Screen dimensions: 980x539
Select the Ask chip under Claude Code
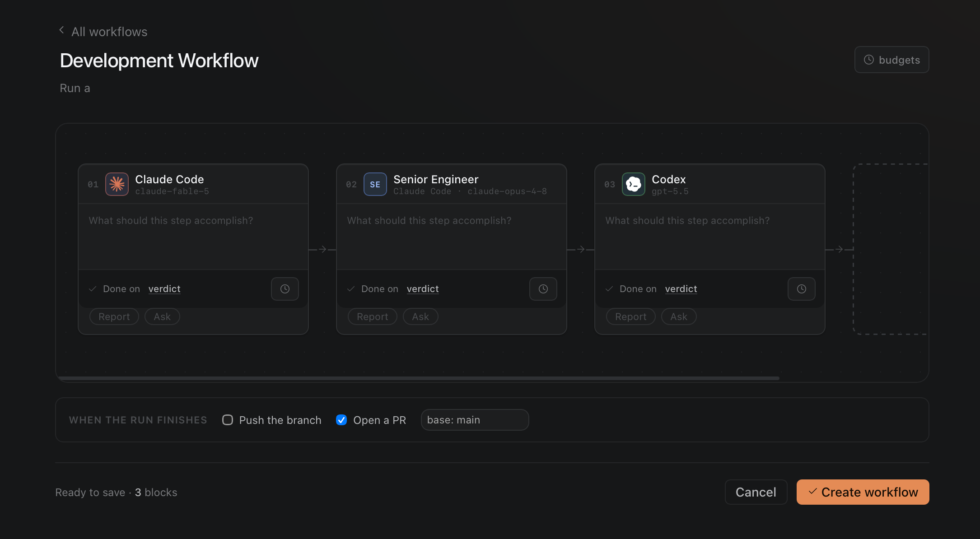coord(162,317)
